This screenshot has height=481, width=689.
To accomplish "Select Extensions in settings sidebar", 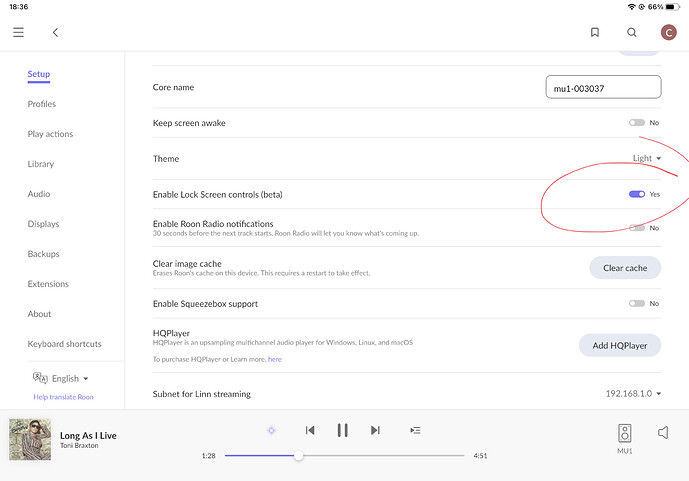I will pyautogui.click(x=48, y=284).
